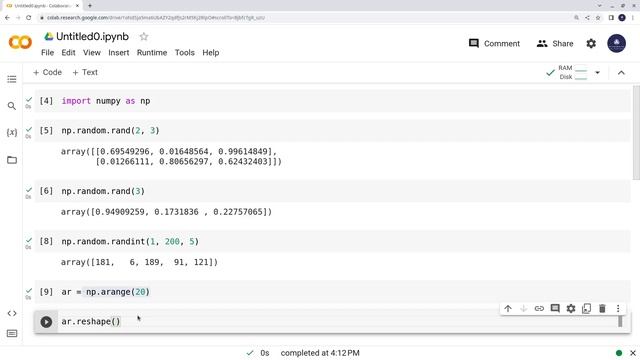Open the Files folder sidebar icon
This screenshot has height=360, width=640.
[x=12, y=160]
